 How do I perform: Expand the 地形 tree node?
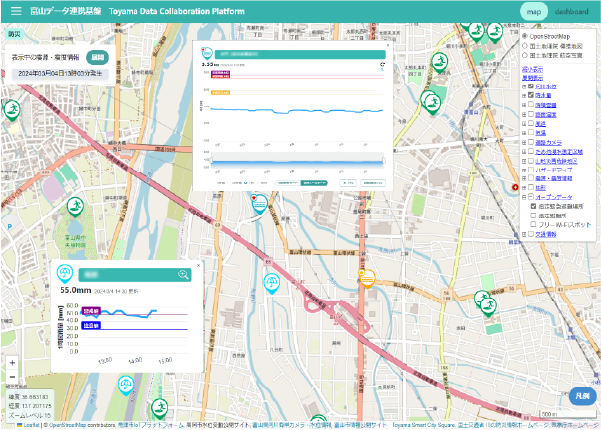524,188
